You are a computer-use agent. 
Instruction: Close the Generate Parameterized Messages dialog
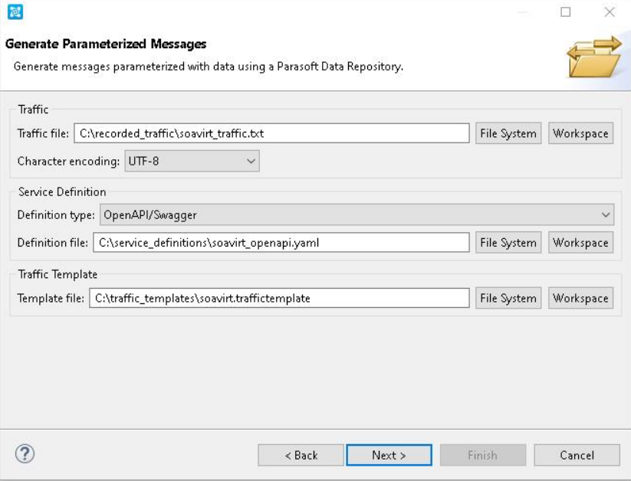click(610, 12)
